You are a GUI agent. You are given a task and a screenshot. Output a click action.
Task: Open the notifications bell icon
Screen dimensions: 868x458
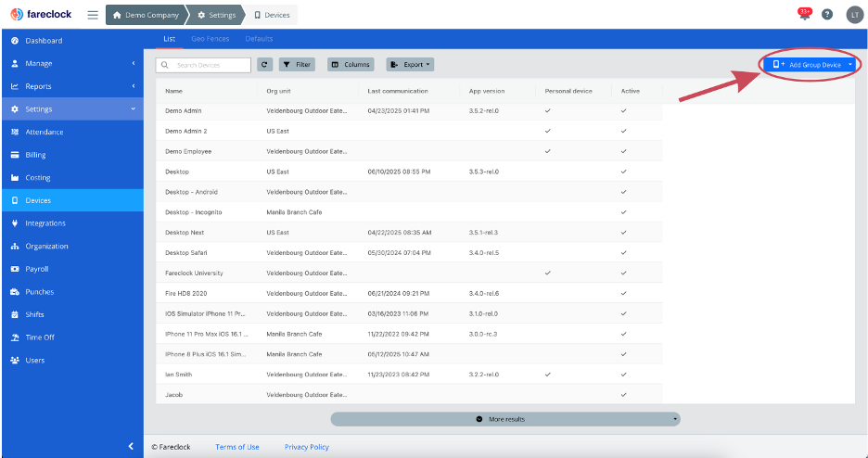(804, 15)
